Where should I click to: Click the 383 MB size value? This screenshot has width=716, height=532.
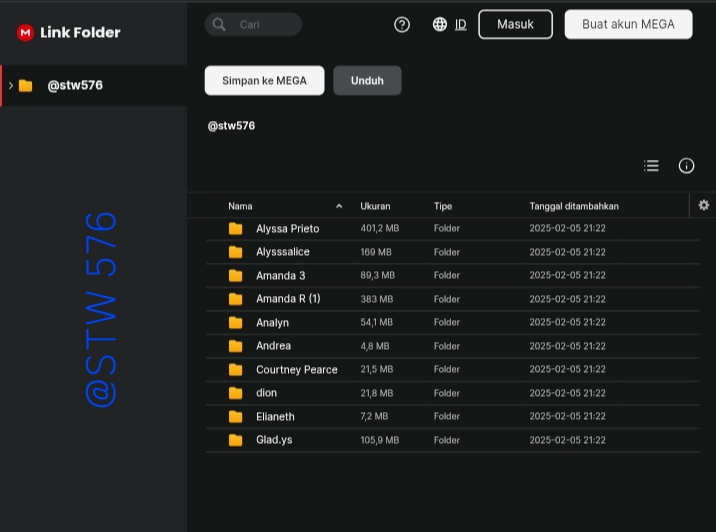tap(377, 299)
